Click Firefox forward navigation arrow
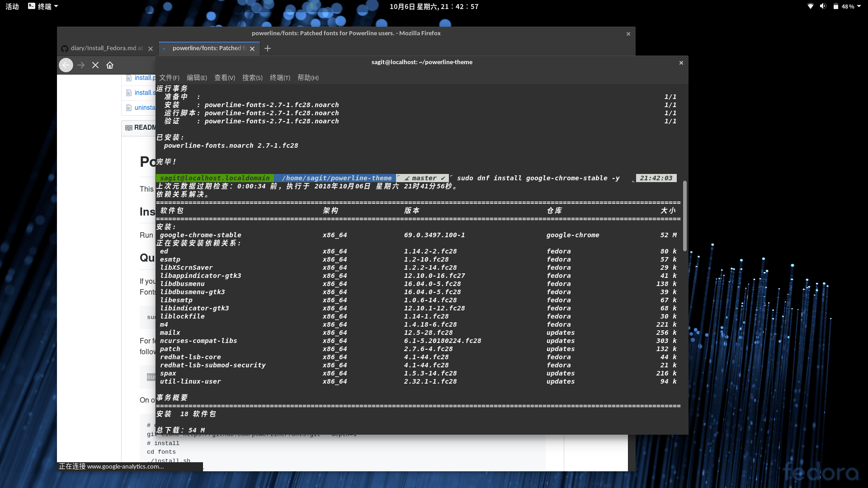The image size is (868, 488). (81, 65)
